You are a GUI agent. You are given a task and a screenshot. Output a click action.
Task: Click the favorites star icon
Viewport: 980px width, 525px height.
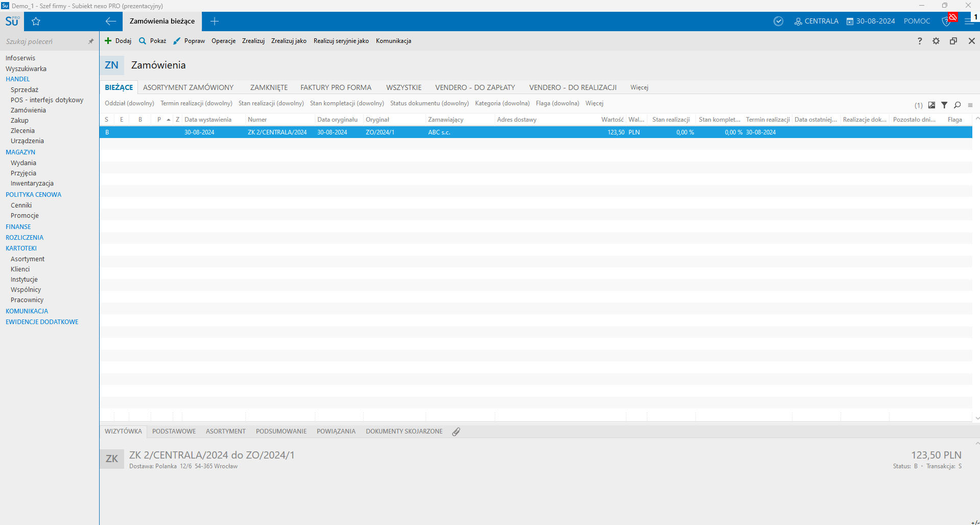36,21
